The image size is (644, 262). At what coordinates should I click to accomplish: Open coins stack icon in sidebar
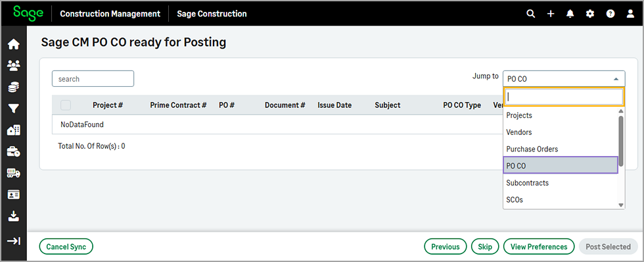14,87
